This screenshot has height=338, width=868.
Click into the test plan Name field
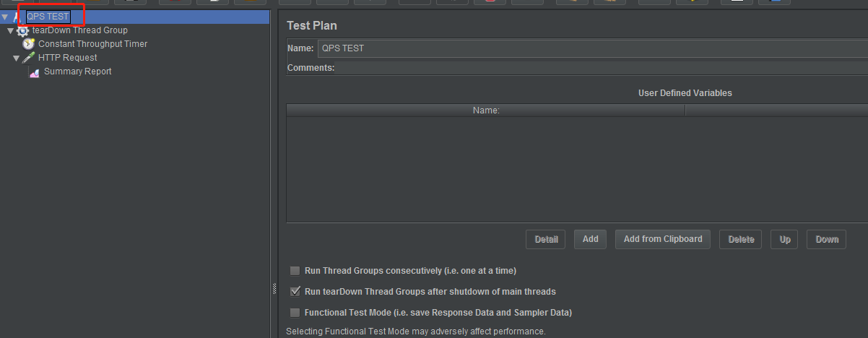[x=592, y=48]
